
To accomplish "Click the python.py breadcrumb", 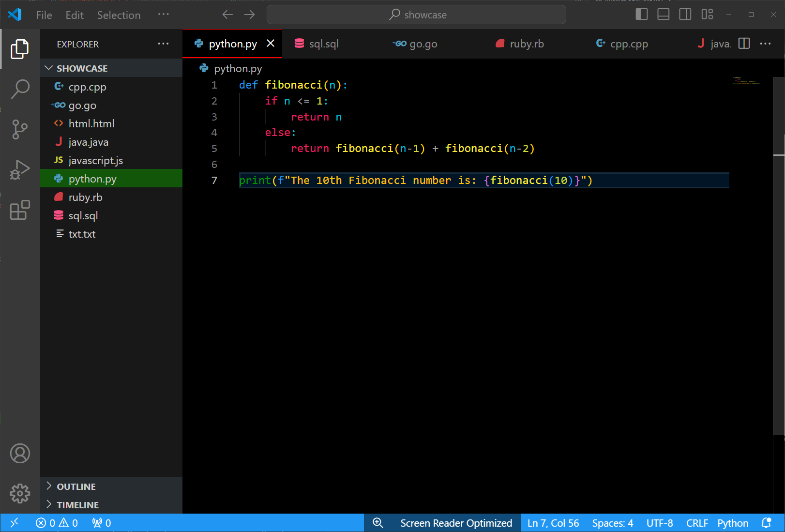I will click(231, 68).
